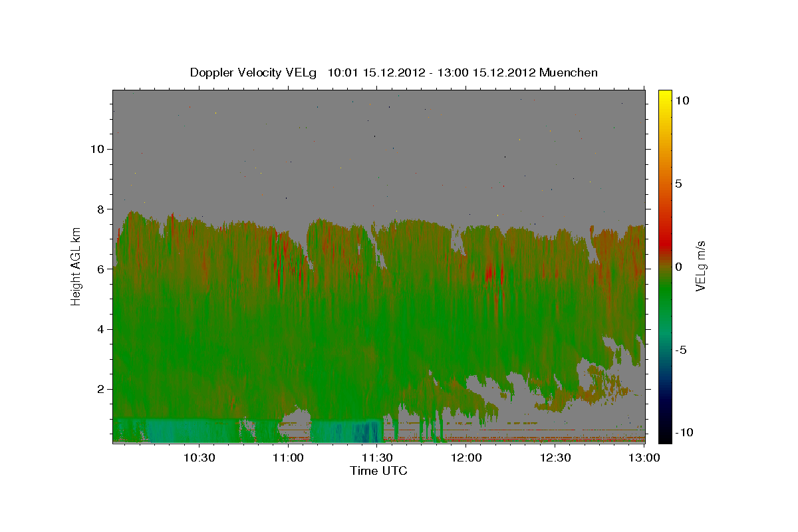Click 'Muenchen' in the plot title
The image size is (798, 532).
tap(569, 72)
